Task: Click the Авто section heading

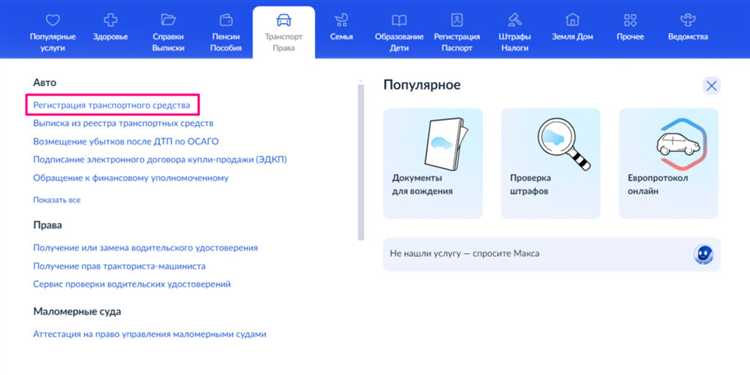Action: click(44, 82)
